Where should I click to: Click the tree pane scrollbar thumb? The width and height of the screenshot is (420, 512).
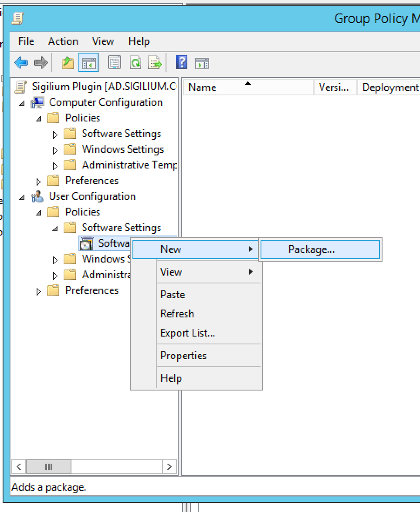(x=49, y=467)
